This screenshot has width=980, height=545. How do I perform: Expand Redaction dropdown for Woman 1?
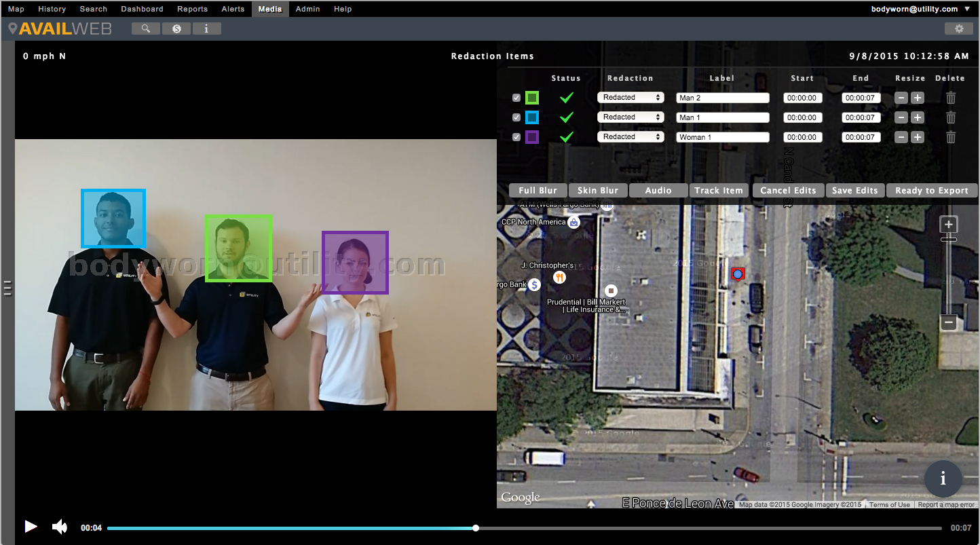(x=630, y=137)
